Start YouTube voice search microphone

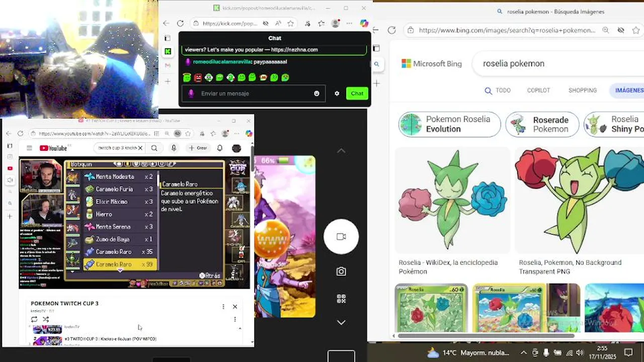[174, 148]
